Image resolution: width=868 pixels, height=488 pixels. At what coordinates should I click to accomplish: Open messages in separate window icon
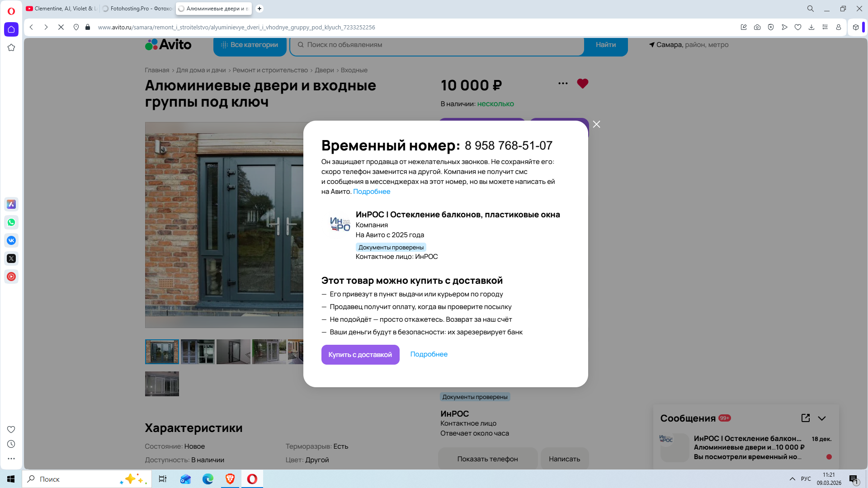coord(806,418)
